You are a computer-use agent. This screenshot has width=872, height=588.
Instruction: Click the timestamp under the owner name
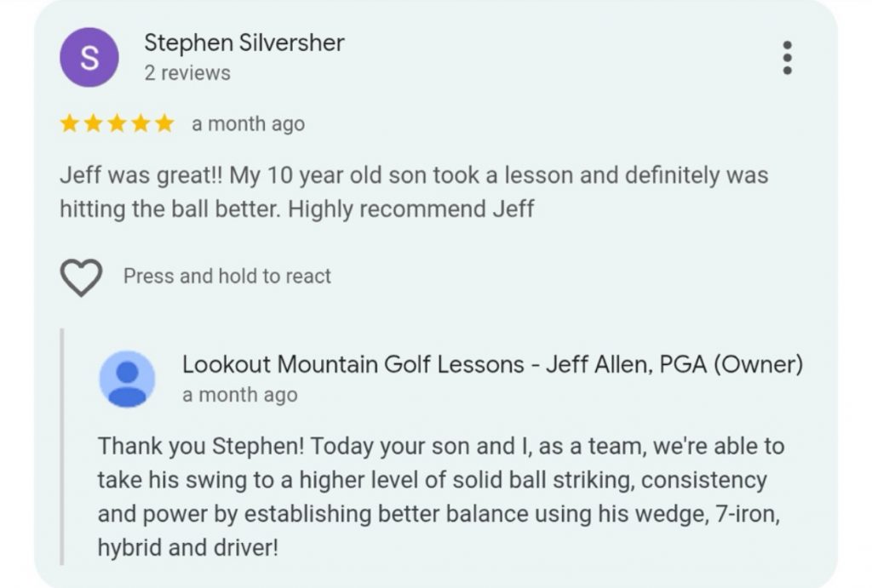coord(239,395)
